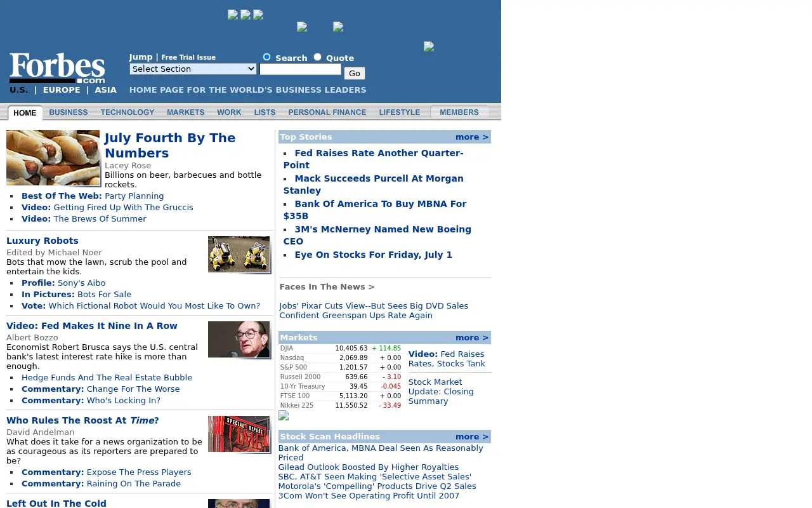Click more next to Top Stories

tap(472, 137)
